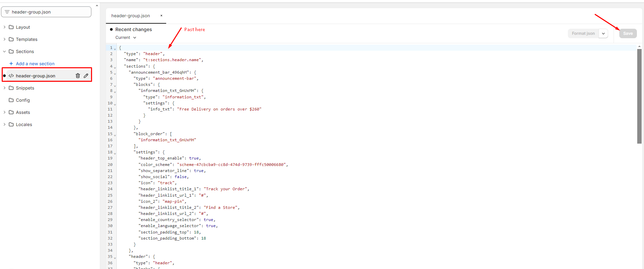Open the Snippets folder

coord(4,88)
